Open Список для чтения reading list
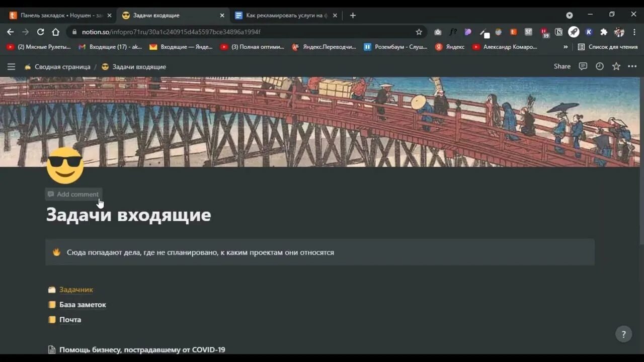 pos(608,47)
